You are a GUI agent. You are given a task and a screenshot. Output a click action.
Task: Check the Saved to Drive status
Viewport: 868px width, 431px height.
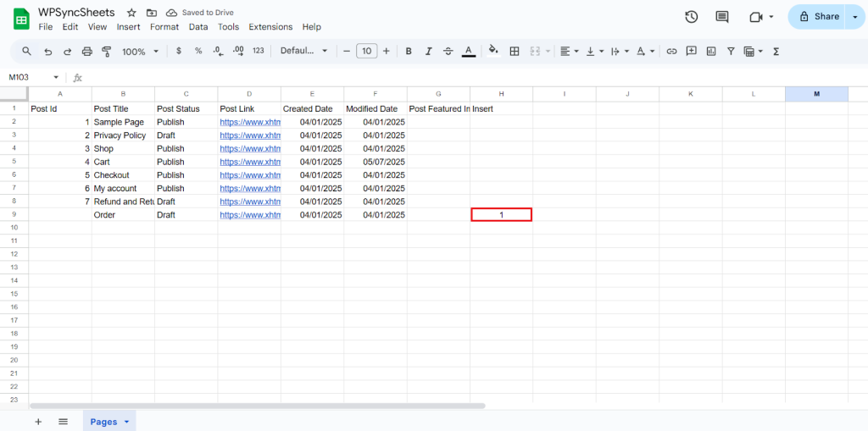200,13
